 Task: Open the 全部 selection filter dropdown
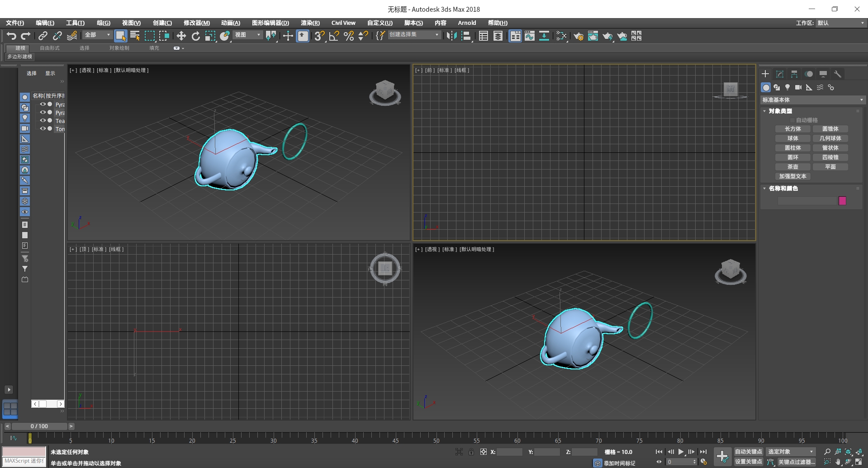(x=97, y=35)
